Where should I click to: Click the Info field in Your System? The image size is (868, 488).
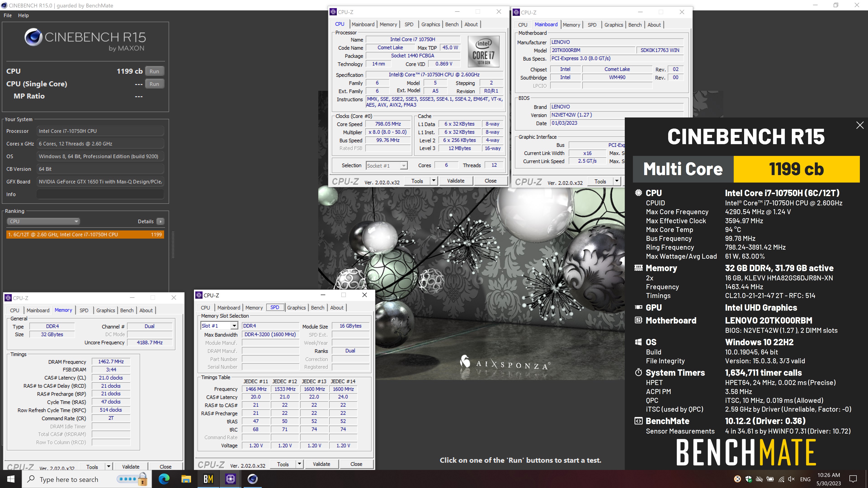coord(100,194)
